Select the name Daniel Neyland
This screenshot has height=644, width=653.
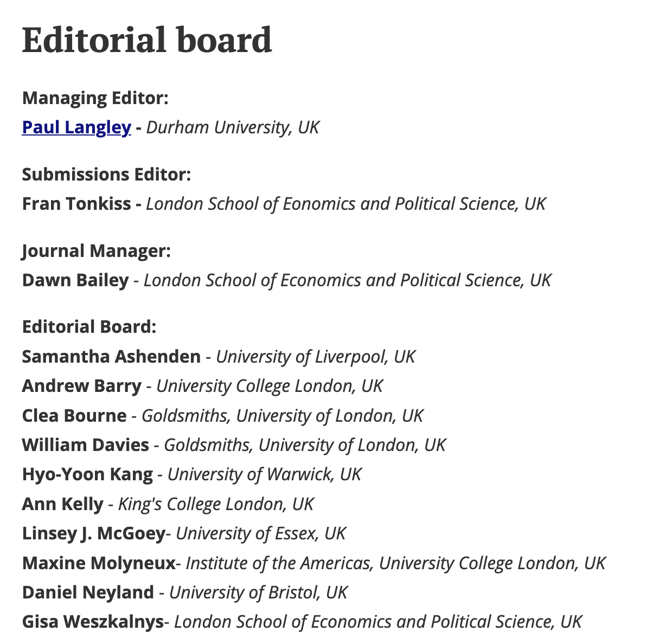pyautogui.click(x=88, y=593)
